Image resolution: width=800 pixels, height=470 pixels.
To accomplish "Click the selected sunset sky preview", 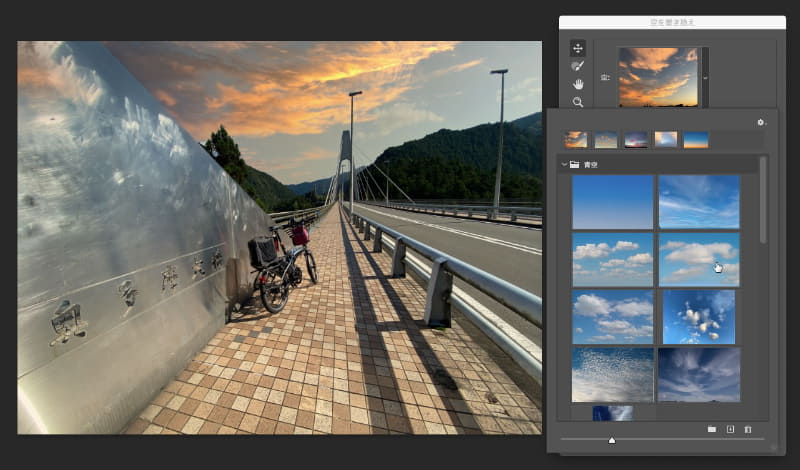I will [658, 77].
